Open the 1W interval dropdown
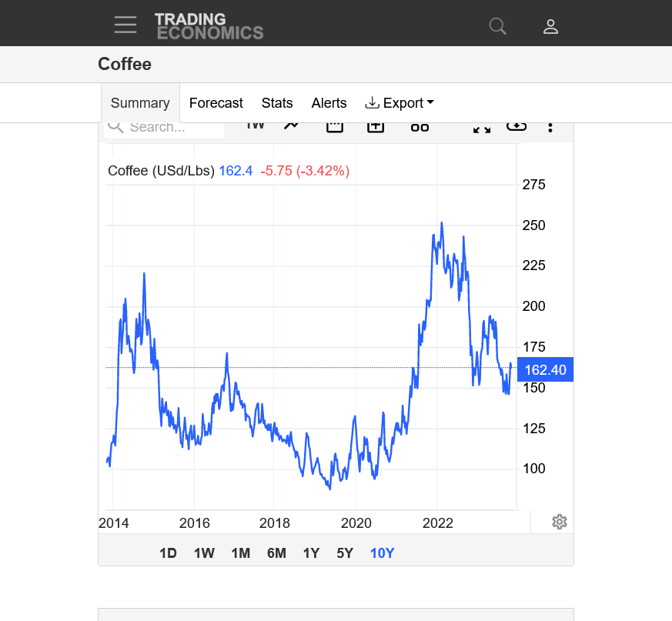672x621 pixels. 255,126
